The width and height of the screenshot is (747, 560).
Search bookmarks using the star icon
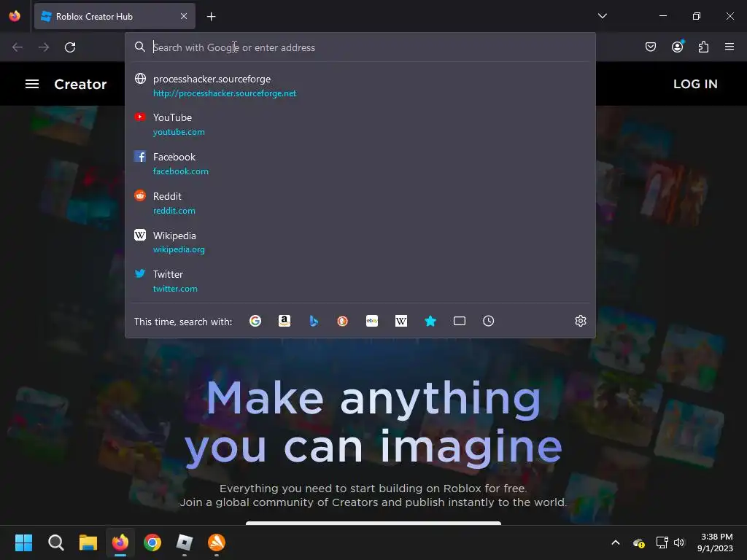coord(430,321)
